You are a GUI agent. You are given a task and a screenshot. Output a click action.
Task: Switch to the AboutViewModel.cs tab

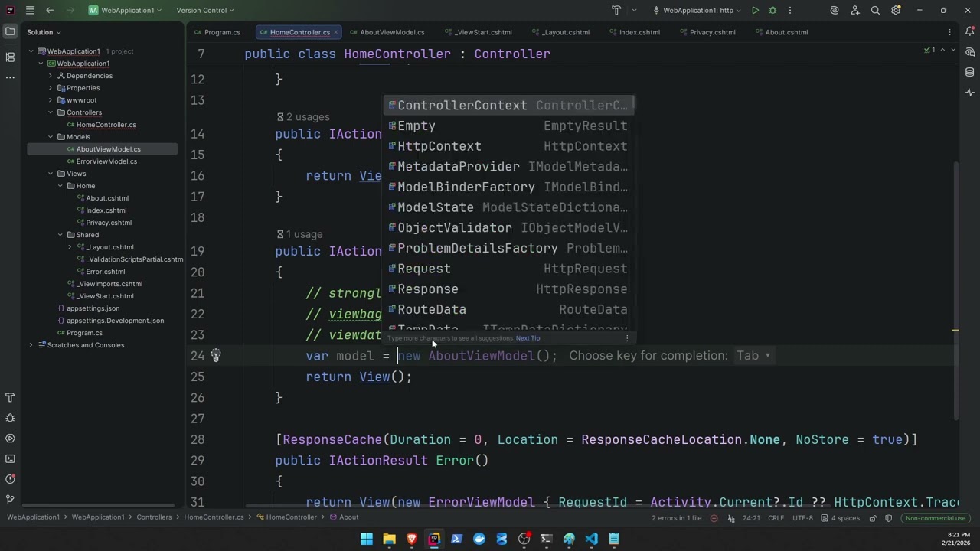pos(387,32)
